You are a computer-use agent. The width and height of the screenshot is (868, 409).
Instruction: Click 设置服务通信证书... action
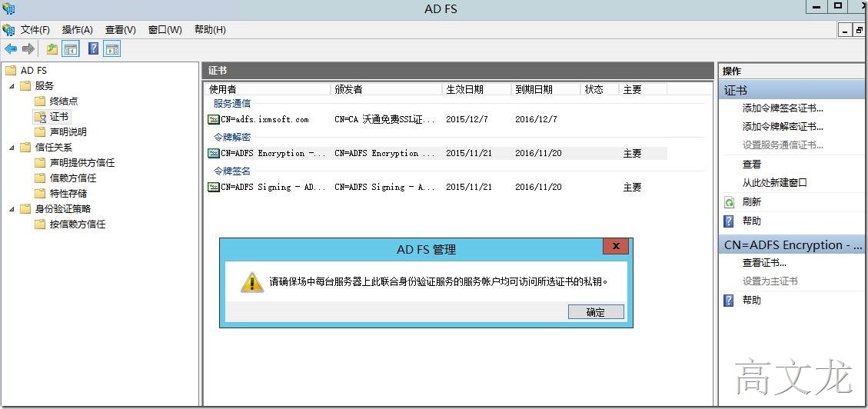(783, 145)
